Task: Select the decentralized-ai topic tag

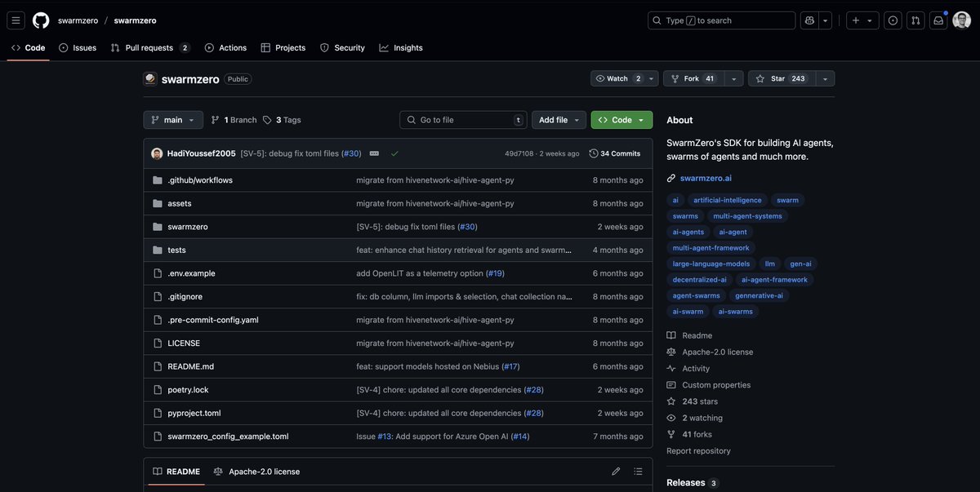Action: tap(700, 280)
